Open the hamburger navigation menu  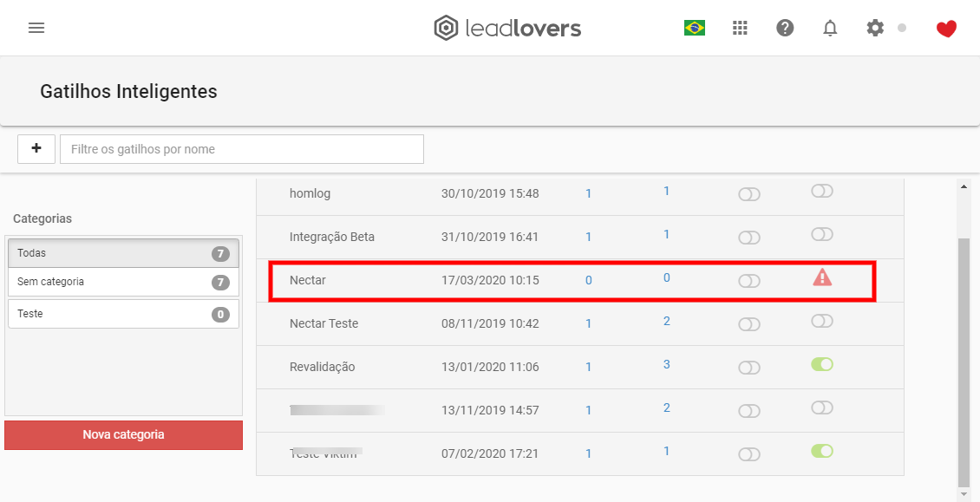coord(36,28)
